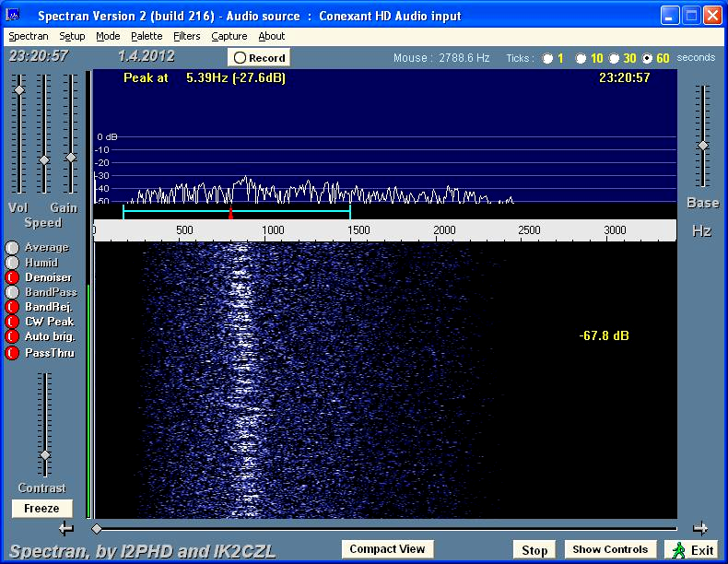Click the Compact View button
Image resolution: width=728 pixels, height=564 pixels.
tap(387, 549)
